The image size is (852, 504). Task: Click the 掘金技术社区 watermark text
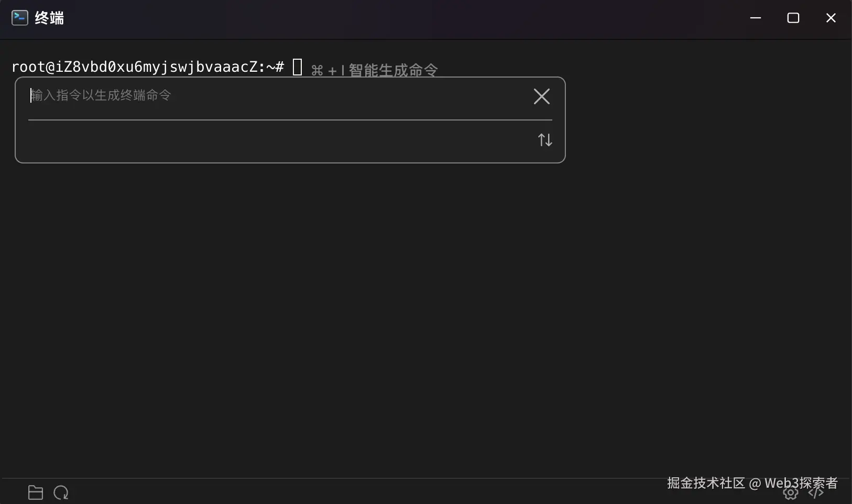[x=706, y=484]
